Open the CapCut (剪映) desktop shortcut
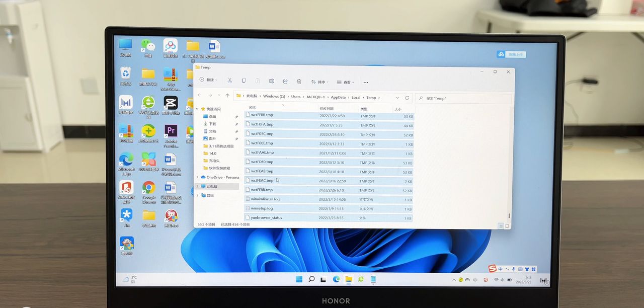Image resolution: width=644 pixels, height=308 pixels. (171, 105)
